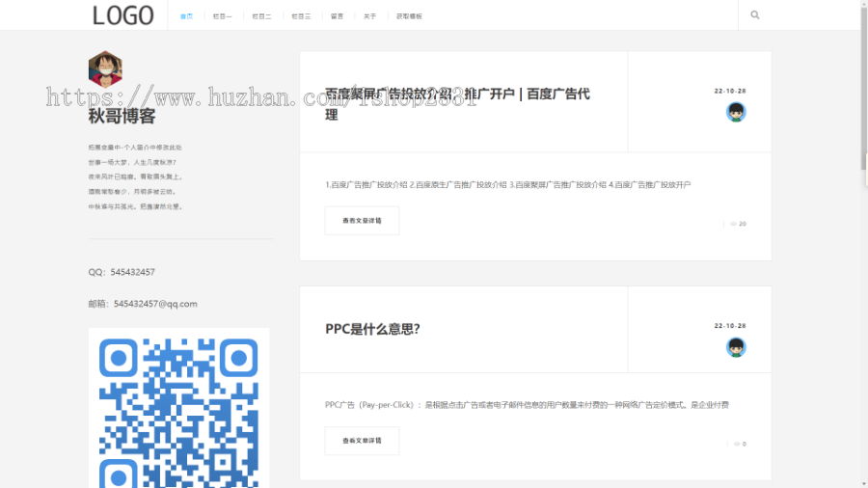Click the PPC广告 (Pay-per-Click) excerpt text
This screenshot has height=488, width=868.
click(527, 405)
